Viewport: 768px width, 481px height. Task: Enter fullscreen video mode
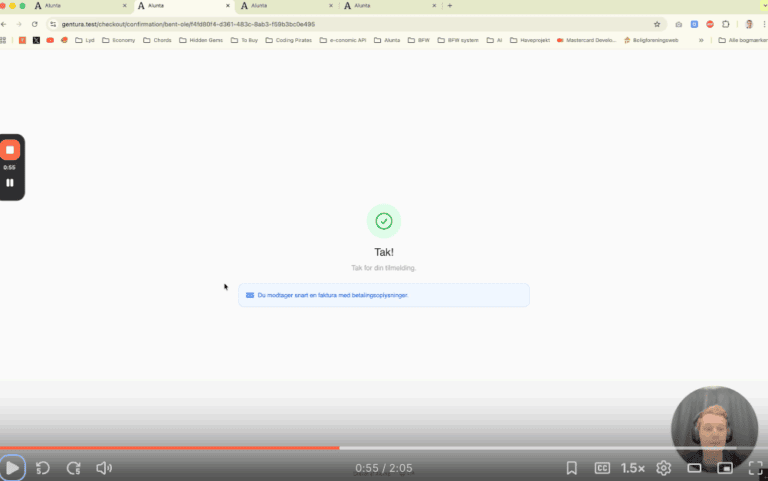(x=754, y=467)
